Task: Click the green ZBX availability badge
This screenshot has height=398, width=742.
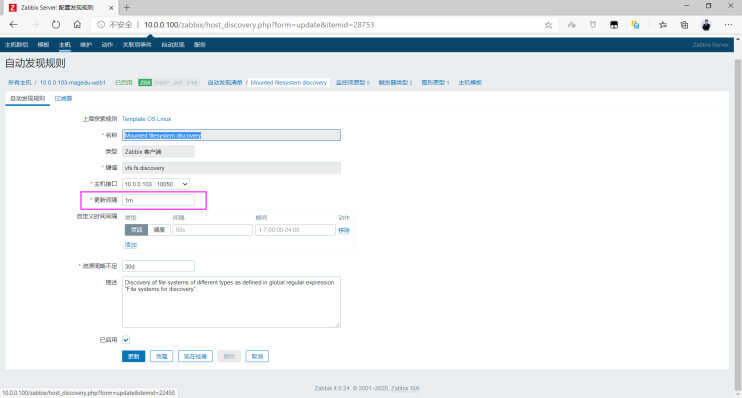Action: [145, 82]
